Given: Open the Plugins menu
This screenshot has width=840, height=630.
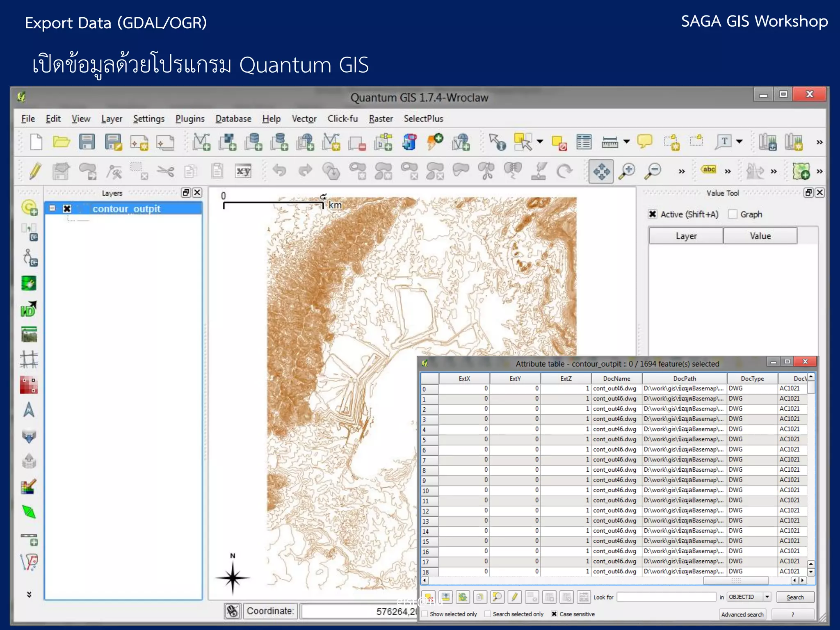Looking at the screenshot, I should click(x=190, y=119).
